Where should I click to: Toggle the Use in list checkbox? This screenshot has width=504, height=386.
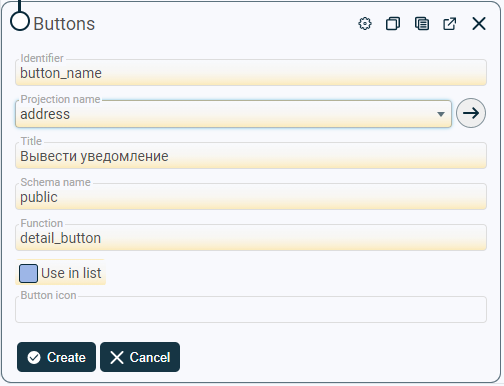click(x=28, y=273)
